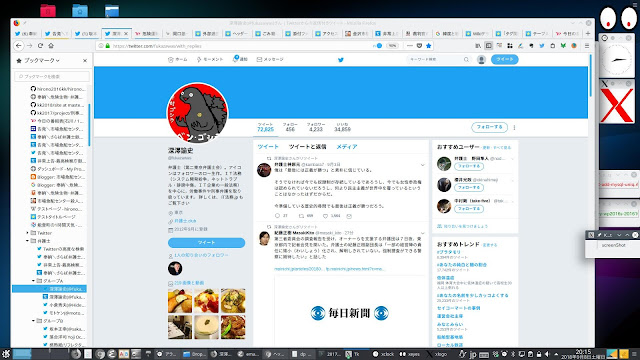Click the bookmarks sidebar scrollbar
This screenshot has width=640, height=360.
tap(89, 124)
